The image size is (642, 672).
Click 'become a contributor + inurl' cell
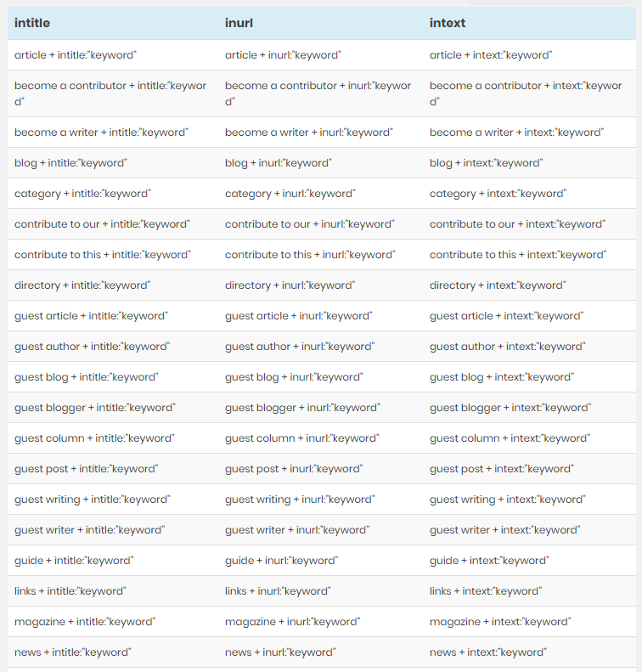[x=318, y=93]
